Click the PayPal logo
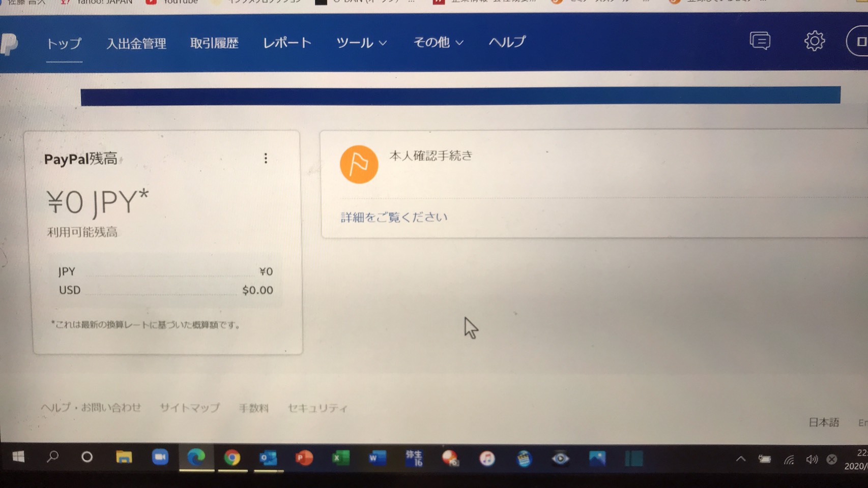The height and width of the screenshot is (488, 868). [9, 44]
